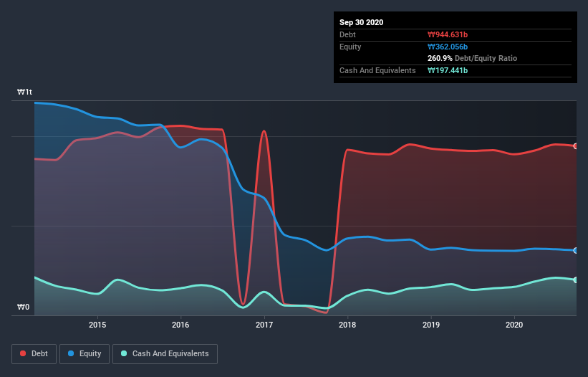
Task: Click the red Debt endpoint marker
Action: (576, 146)
